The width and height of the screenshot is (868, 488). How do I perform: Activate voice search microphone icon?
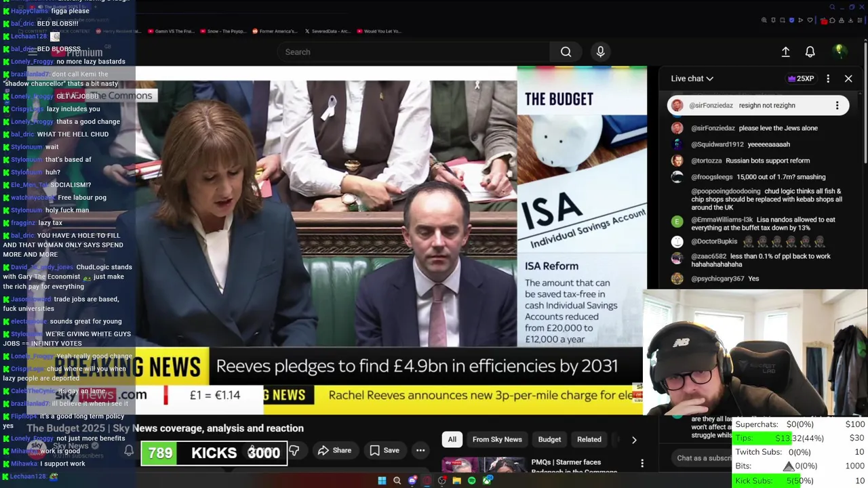[600, 52]
